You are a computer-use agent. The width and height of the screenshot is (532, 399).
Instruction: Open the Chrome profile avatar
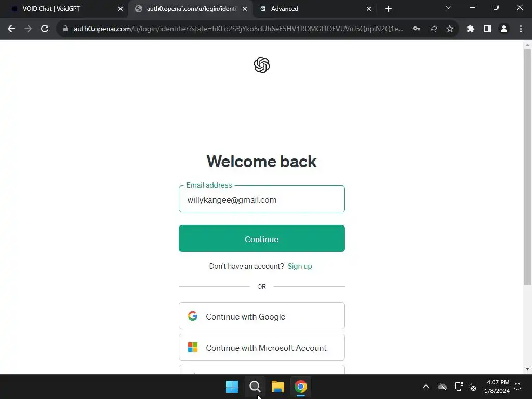(x=504, y=29)
